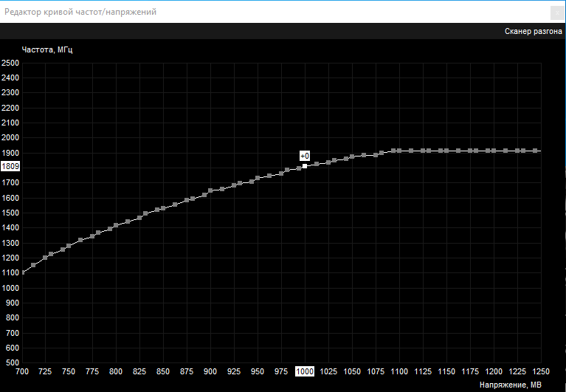Click the Напряжение, МВ axis title
This screenshot has height=392, width=566.
pos(510,385)
